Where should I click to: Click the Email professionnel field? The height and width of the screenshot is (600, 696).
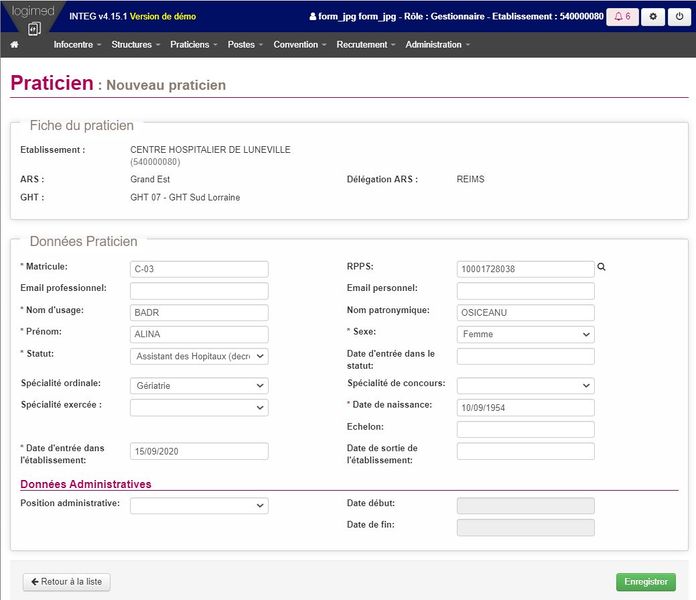point(199,291)
